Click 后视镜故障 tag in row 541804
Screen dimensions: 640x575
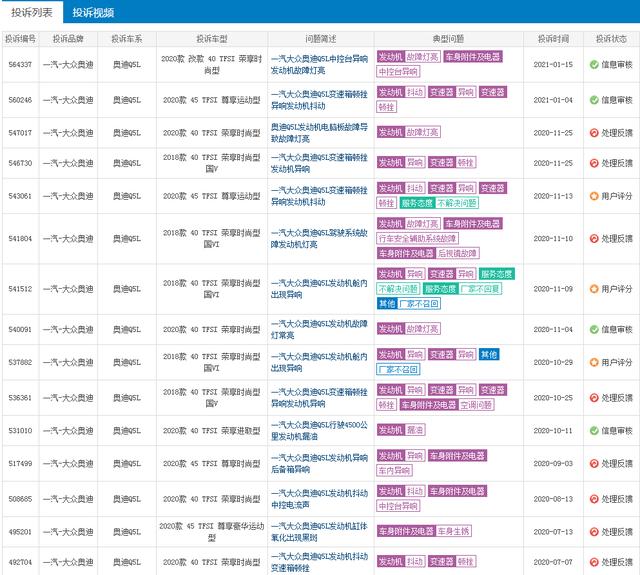(x=457, y=253)
